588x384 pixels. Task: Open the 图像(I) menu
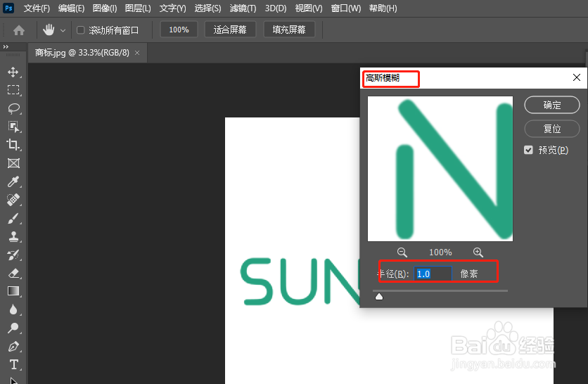[105, 8]
